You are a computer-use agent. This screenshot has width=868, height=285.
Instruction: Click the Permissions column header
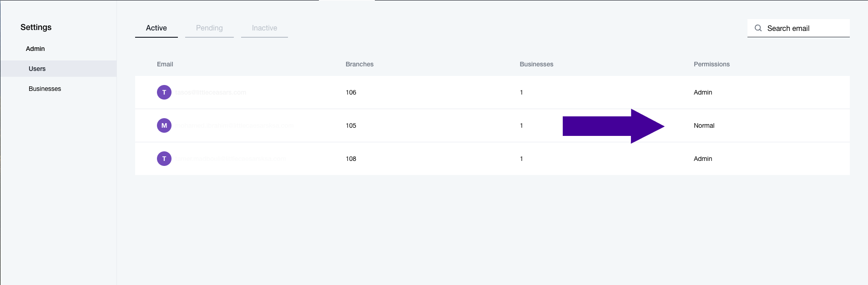click(711, 64)
